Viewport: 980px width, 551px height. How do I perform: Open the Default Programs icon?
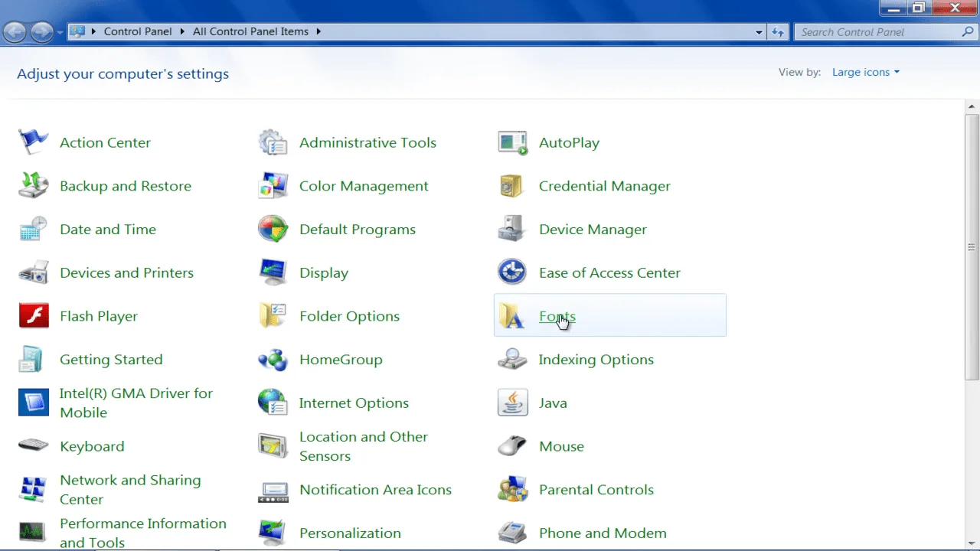(x=273, y=230)
